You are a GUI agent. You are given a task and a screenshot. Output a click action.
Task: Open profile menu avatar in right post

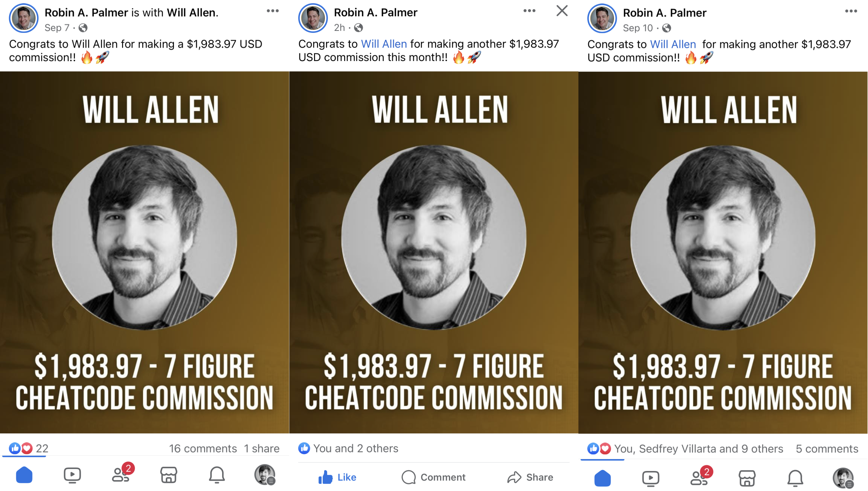[x=843, y=478]
